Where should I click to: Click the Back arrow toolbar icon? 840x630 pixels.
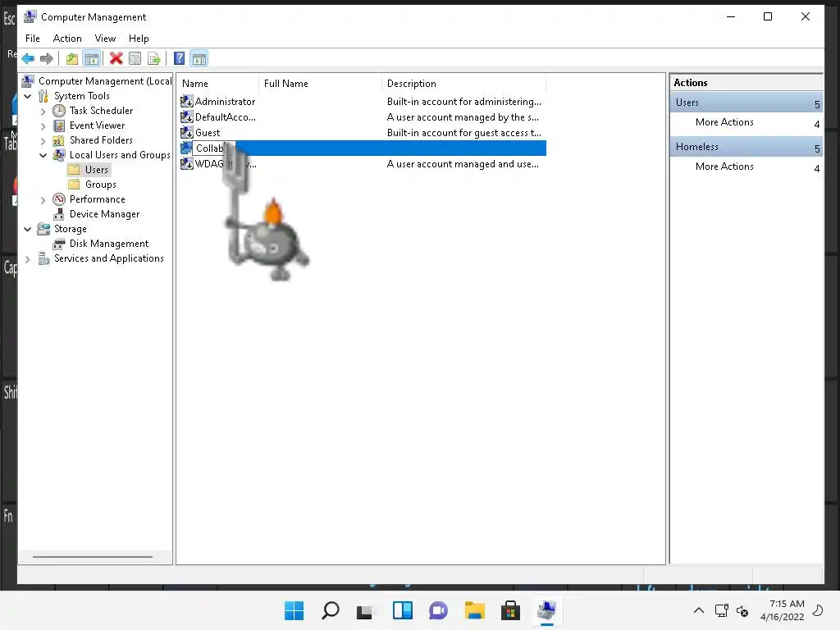[x=29, y=58]
